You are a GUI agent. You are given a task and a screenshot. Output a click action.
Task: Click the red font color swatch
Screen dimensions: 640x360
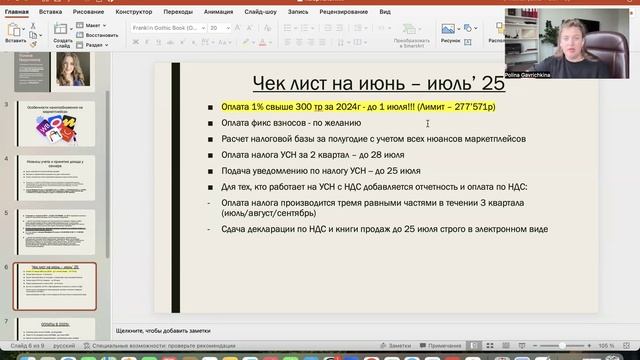click(263, 42)
